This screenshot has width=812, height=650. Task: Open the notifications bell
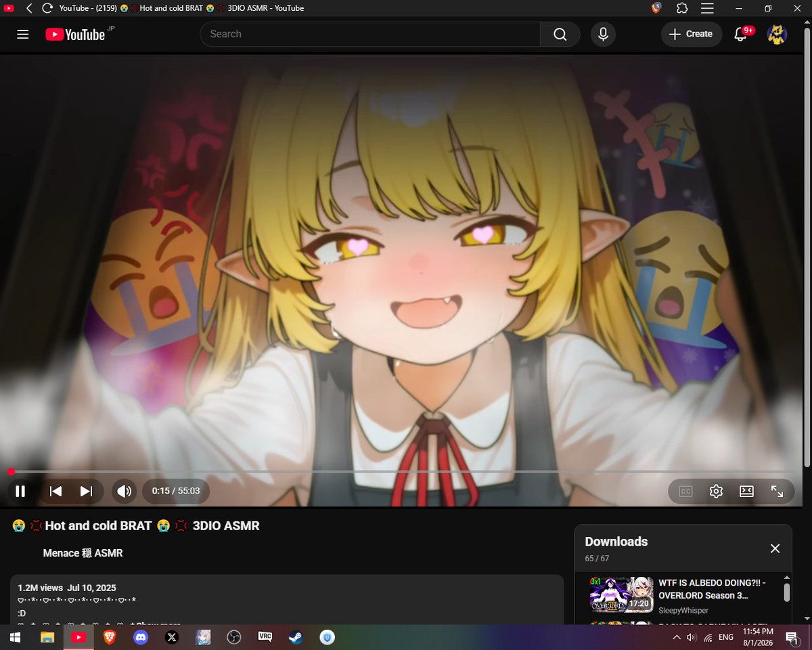coord(740,34)
